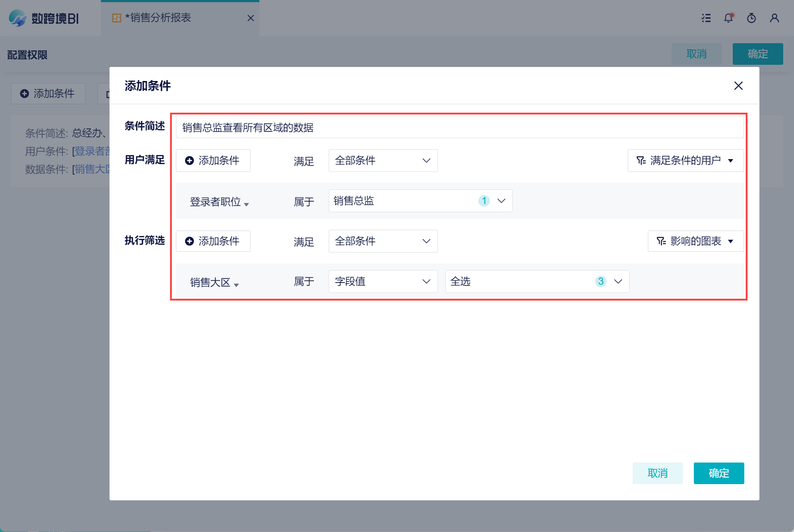This screenshot has width=794, height=532.
Task: Click the plus icon in 用户满足 添加条件
Action: click(x=189, y=161)
